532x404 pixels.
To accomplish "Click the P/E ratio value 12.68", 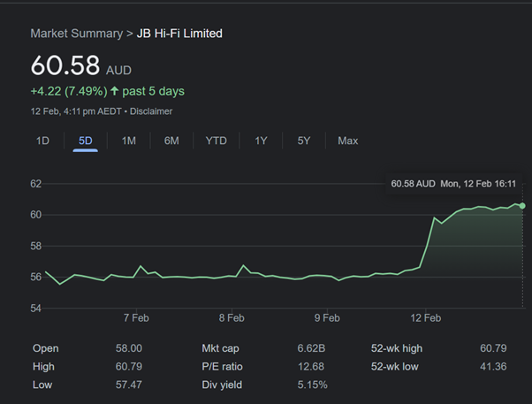I will point(311,366).
